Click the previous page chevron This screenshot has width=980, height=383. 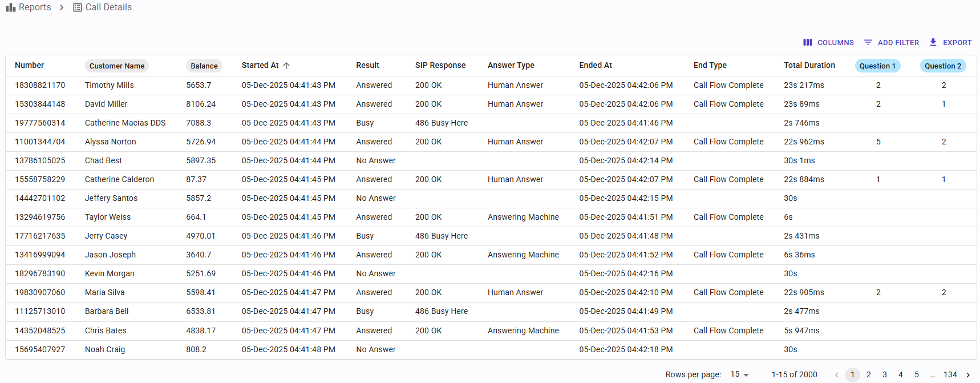click(x=837, y=375)
